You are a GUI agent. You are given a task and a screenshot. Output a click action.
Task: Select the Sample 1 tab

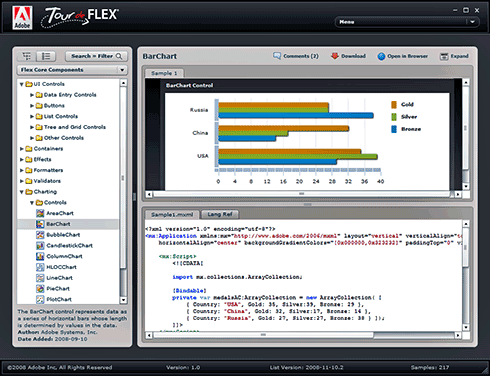coord(164,73)
